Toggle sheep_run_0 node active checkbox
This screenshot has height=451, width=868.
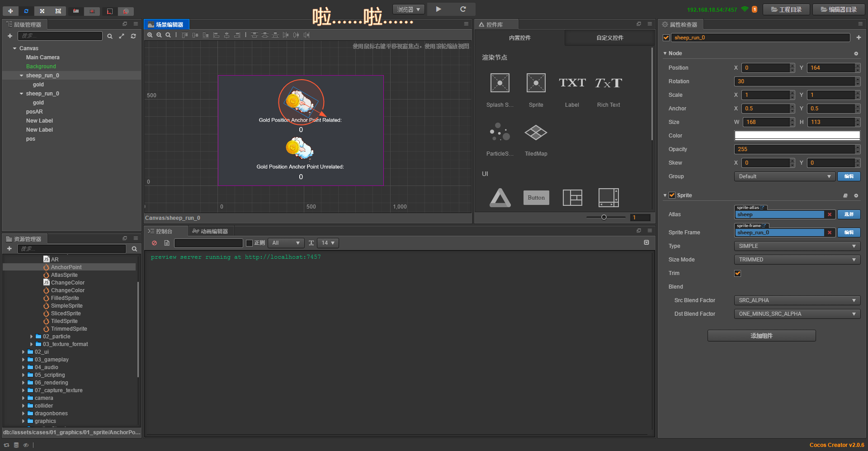point(666,38)
